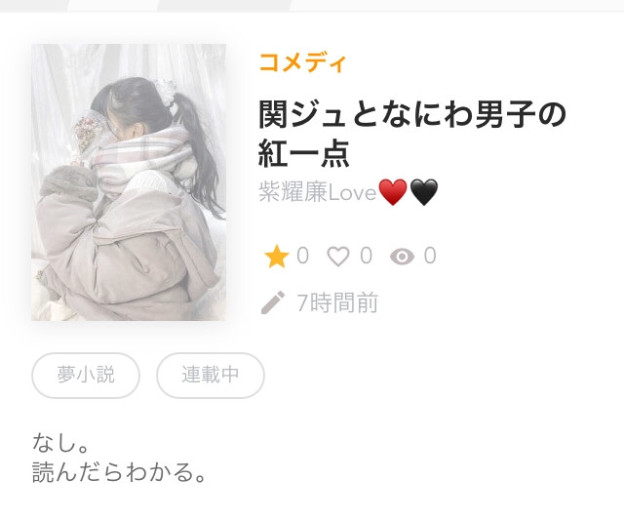Click the red heart emoji in author name
The image size is (624, 520).
pos(393,192)
